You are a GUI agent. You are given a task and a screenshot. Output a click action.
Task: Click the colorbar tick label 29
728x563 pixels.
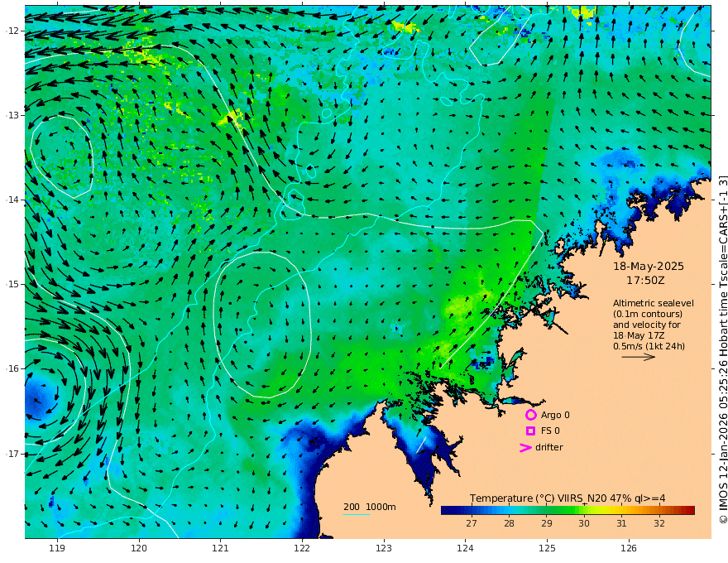(x=547, y=523)
